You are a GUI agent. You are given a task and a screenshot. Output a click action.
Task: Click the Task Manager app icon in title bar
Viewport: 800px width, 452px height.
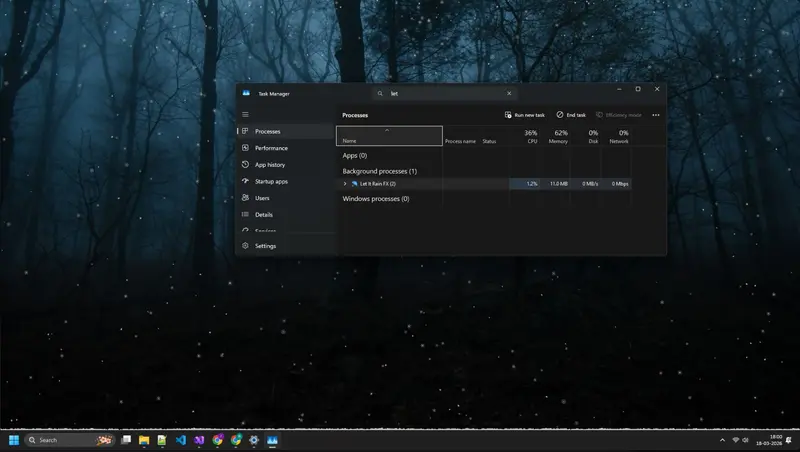(246, 93)
